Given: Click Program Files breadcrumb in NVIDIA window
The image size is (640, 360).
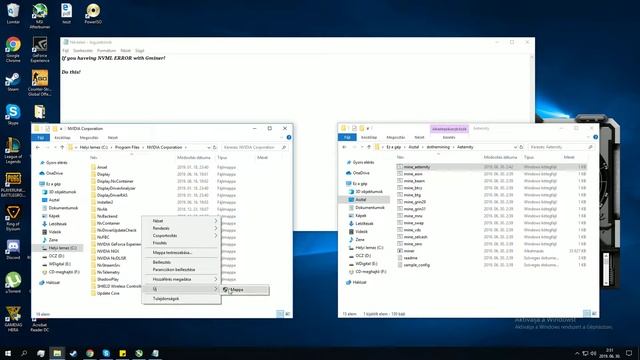Looking at the screenshot, I should coord(127,147).
